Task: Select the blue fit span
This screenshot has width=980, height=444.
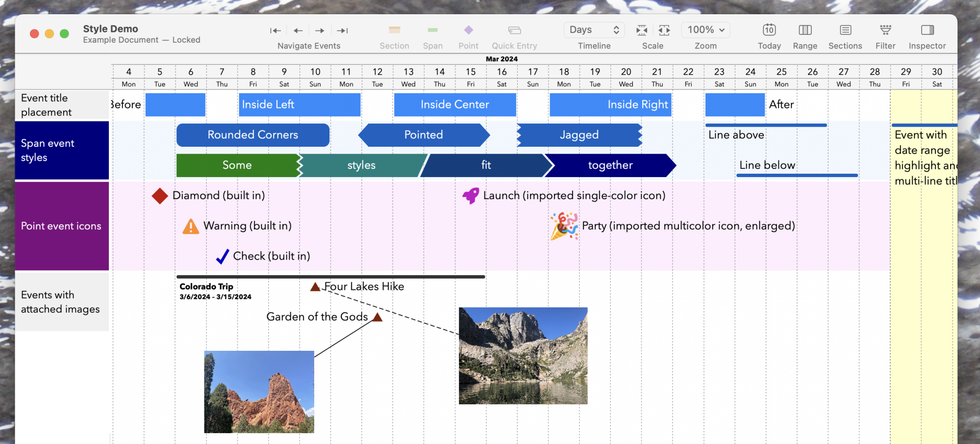Action: coord(486,165)
